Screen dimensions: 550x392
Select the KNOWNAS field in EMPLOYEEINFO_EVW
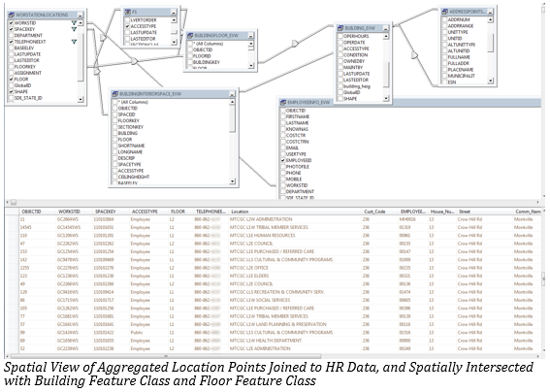297,129
